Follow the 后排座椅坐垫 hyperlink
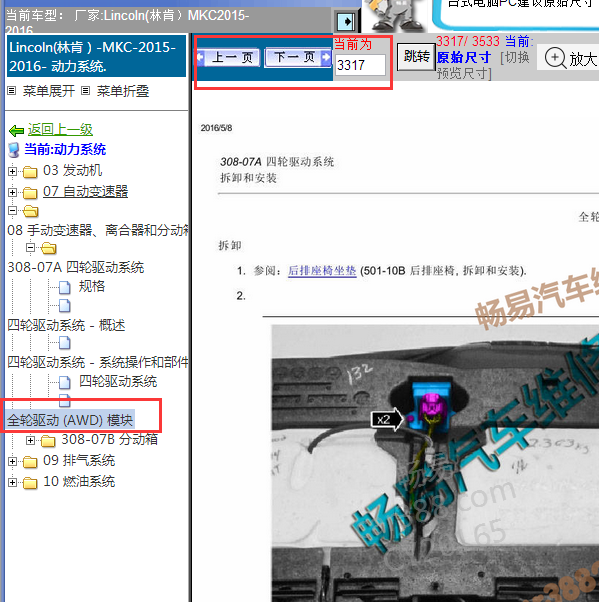 click(322, 271)
